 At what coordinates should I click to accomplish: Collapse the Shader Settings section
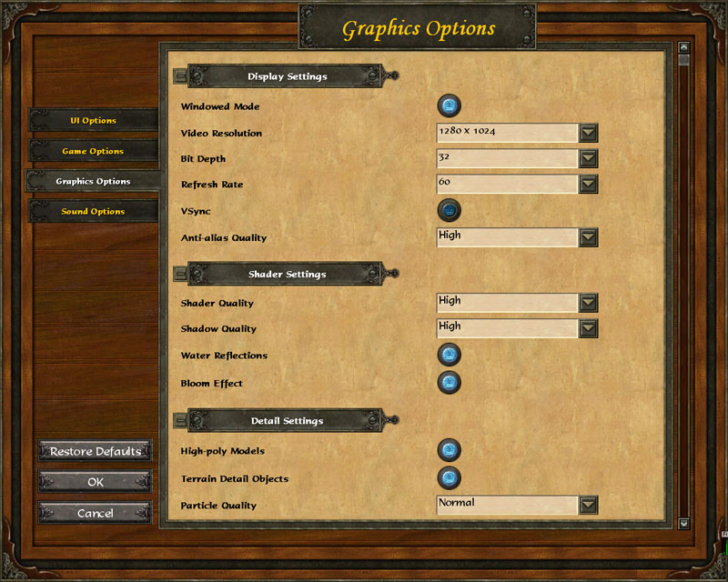(x=180, y=274)
